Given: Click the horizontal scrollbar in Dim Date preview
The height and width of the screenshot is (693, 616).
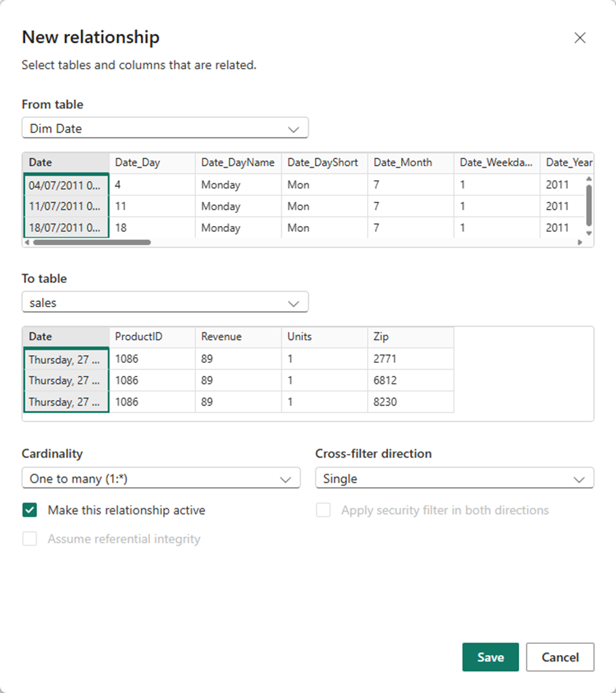Looking at the screenshot, I should tap(92, 242).
